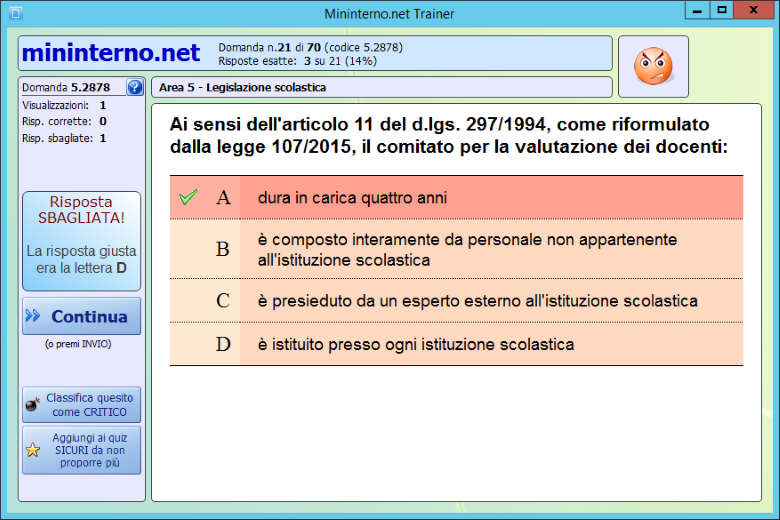Click answer text 'dura in carica quattro anni'
Image resolution: width=780 pixels, height=520 pixels.
[351, 198]
